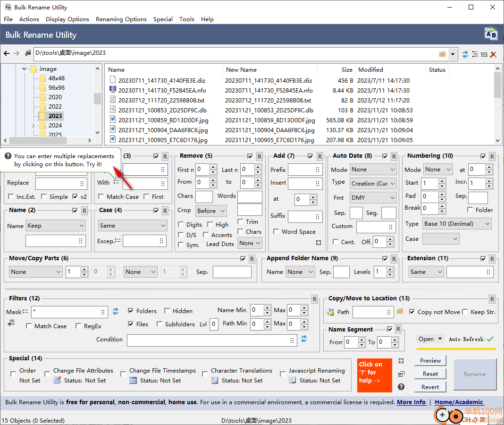Check the Word Space option
This screenshot has width=504, height=425.
coord(276,232)
